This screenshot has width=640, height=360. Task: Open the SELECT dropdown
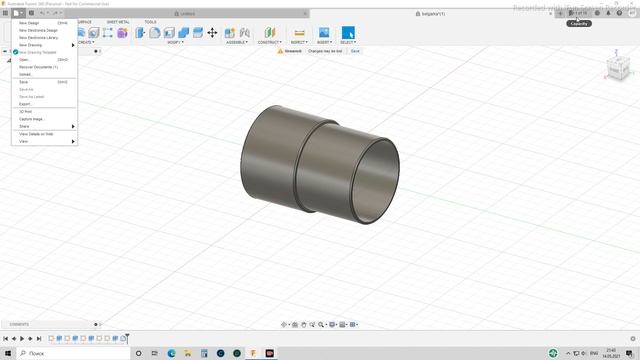coord(348,42)
